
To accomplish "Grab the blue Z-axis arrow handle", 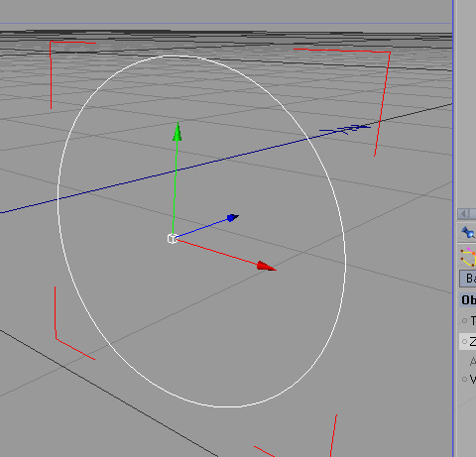I will pyautogui.click(x=233, y=217).
